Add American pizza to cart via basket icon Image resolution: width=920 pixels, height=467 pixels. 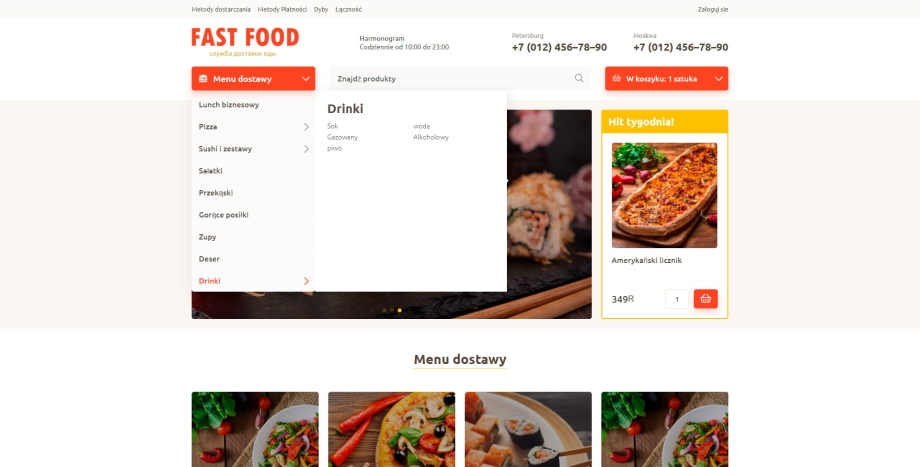(x=705, y=299)
